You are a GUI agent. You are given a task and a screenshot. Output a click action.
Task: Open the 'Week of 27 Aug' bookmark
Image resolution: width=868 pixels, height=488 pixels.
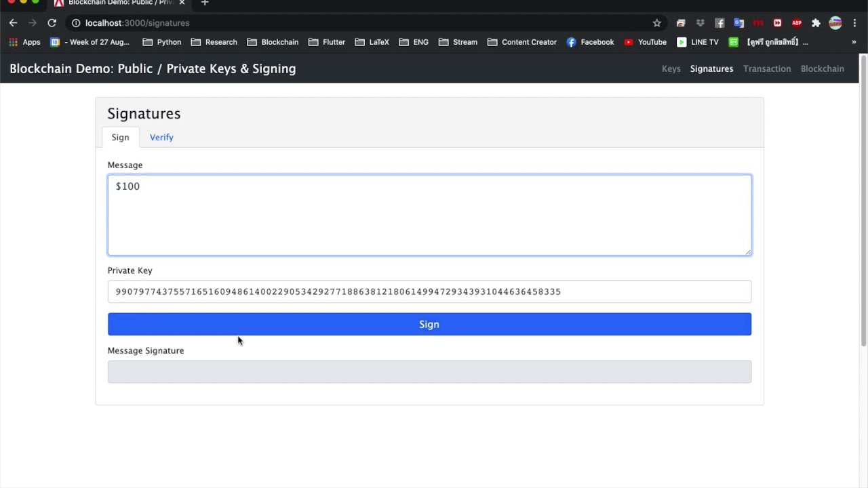pyautogui.click(x=90, y=42)
